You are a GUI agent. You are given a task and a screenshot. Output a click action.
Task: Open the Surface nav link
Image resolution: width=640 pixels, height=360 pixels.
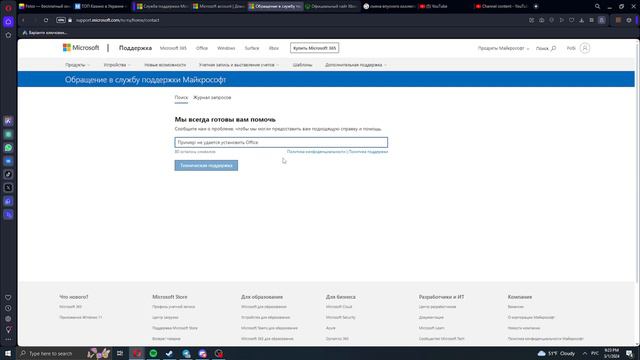(252, 48)
